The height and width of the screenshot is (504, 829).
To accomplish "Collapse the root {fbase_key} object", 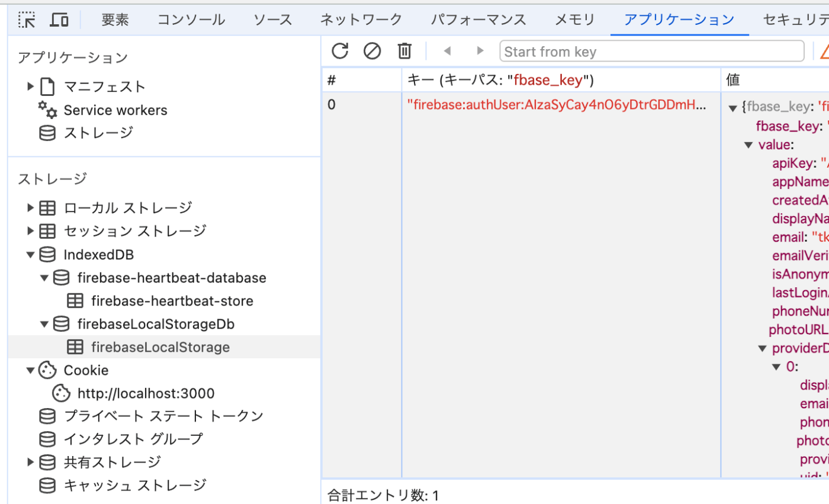I will pos(732,107).
